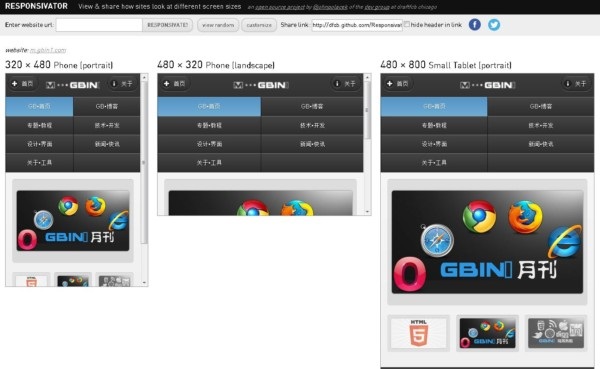Click the down arrow of the landscape phone scrollbar

[x=367, y=211]
